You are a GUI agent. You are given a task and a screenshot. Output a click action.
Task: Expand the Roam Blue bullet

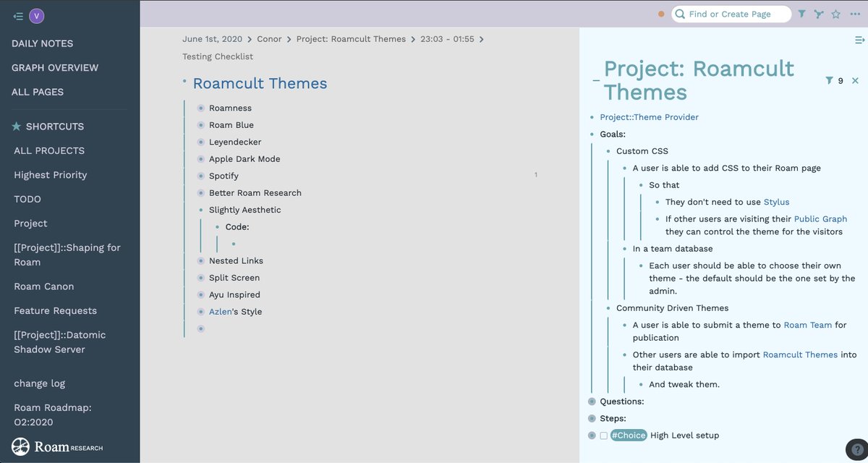[x=201, y=125]
